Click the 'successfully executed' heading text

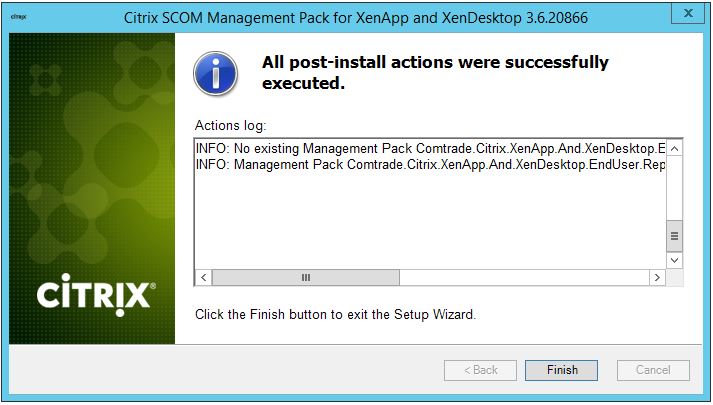(x=435, y=73)
